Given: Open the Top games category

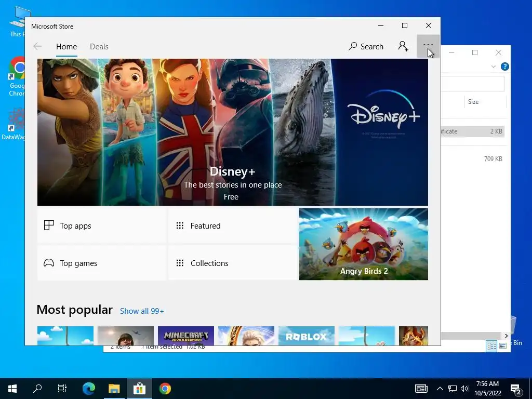Looking at the screenshot, I should click(101, 263).
